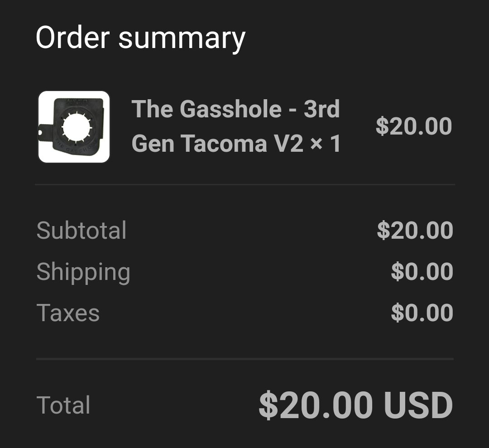The width and height of the screenshot is (489, 448).
Task: Click the Shipping amount $0.00
Action: click(422, 271)
